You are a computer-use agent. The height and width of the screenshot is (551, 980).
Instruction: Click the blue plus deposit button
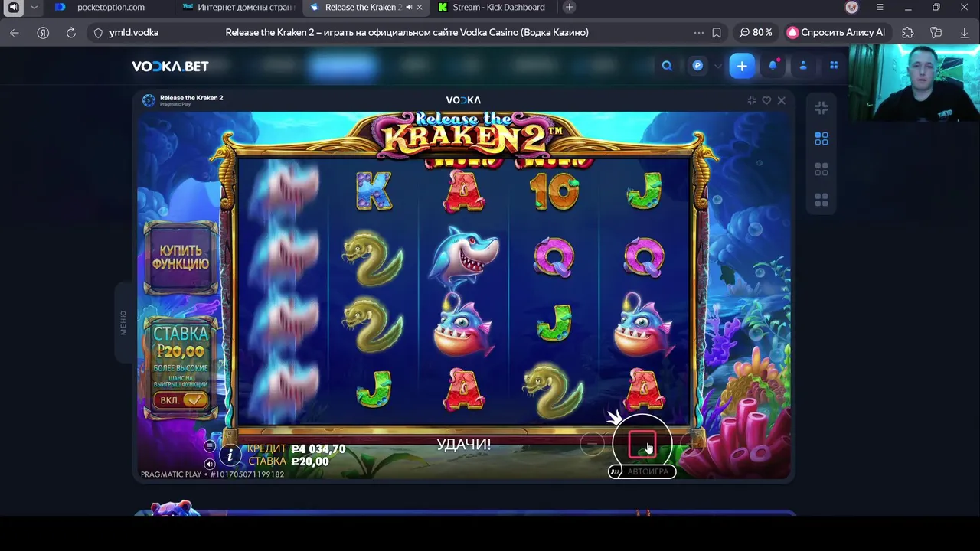point(742,66)
